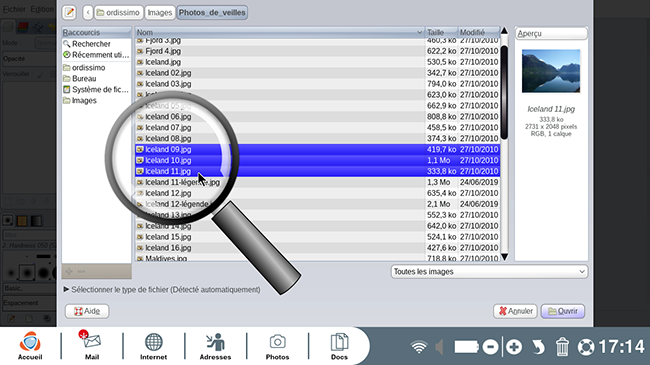Click the down arrow of the file list scrollbar
The width and height of the screenshot is (650, 365).
pos(504,257)
